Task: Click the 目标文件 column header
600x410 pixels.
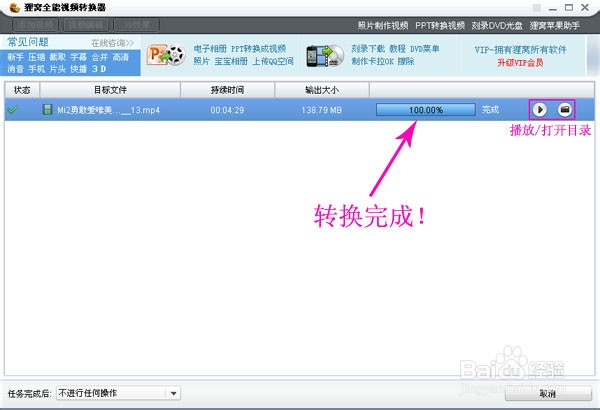Action: click(x=110, y=90)
